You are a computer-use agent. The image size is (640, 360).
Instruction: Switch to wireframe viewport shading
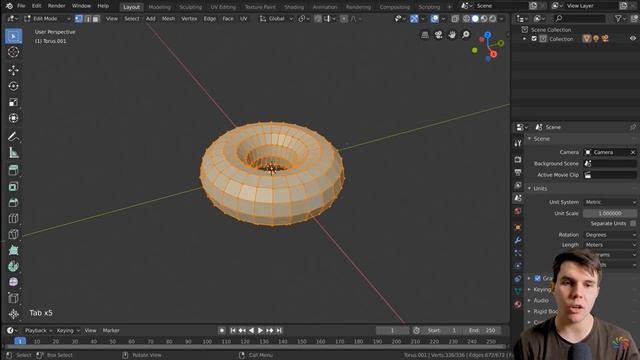pos(467,19)
